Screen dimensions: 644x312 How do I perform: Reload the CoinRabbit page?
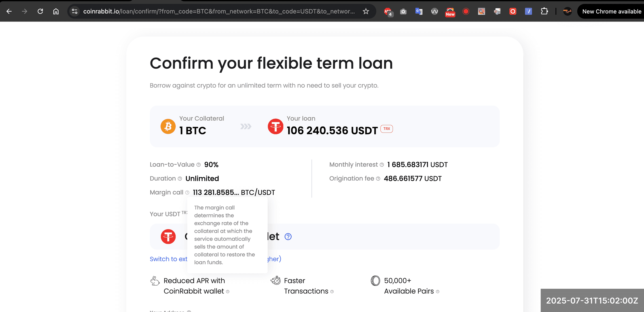40,11
